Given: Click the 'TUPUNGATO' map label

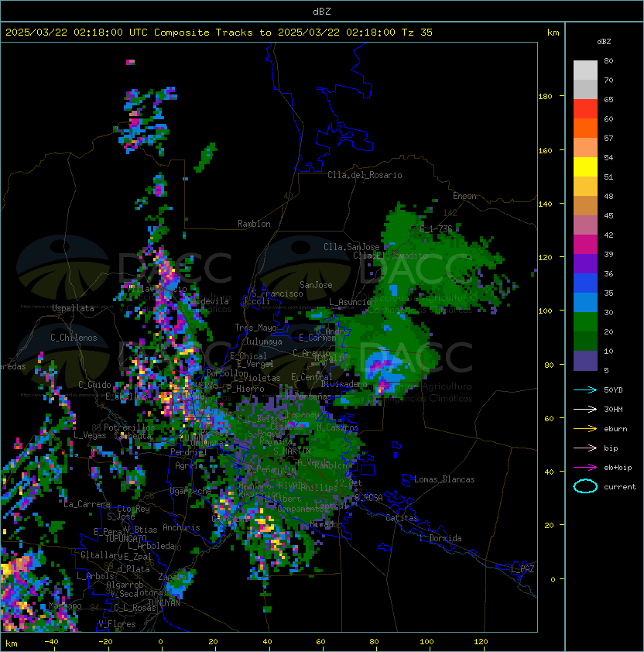Looking at the screenshot, I should pyautogui.click(x=126, y=539).
